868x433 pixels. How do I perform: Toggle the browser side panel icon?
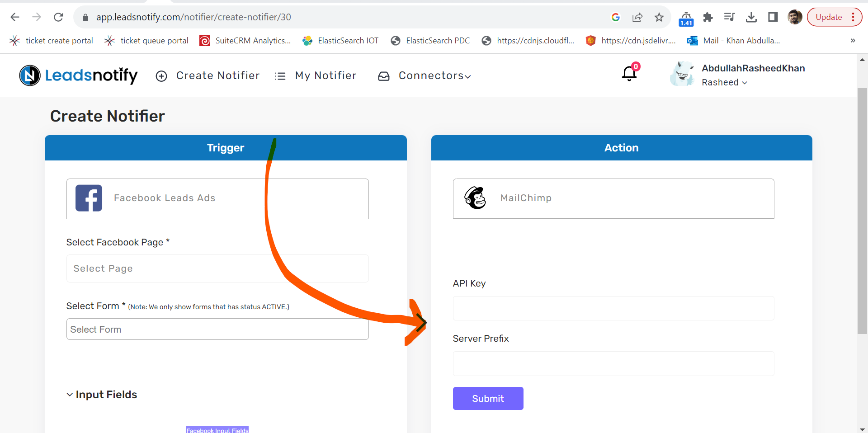[773, 17]
